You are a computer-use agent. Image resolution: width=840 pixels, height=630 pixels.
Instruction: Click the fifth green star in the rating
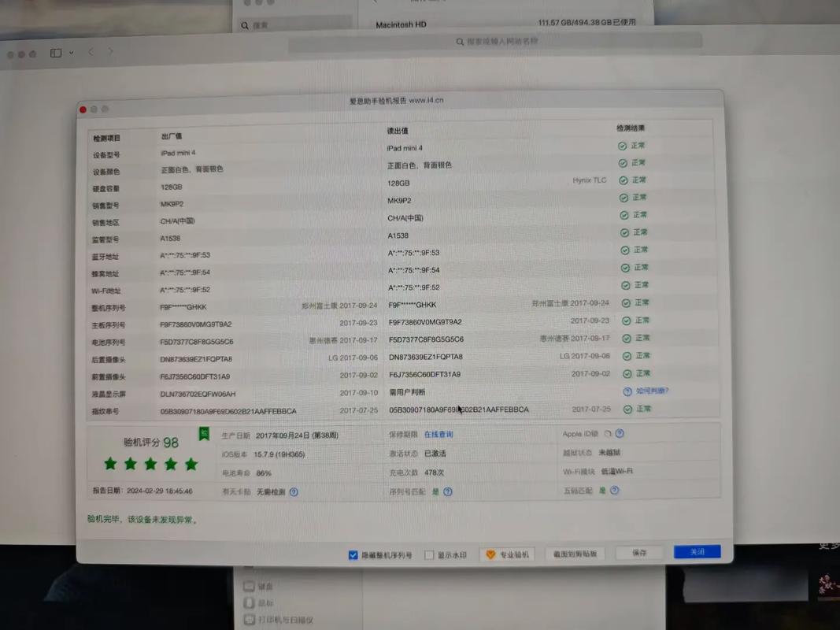click(191, 465)
